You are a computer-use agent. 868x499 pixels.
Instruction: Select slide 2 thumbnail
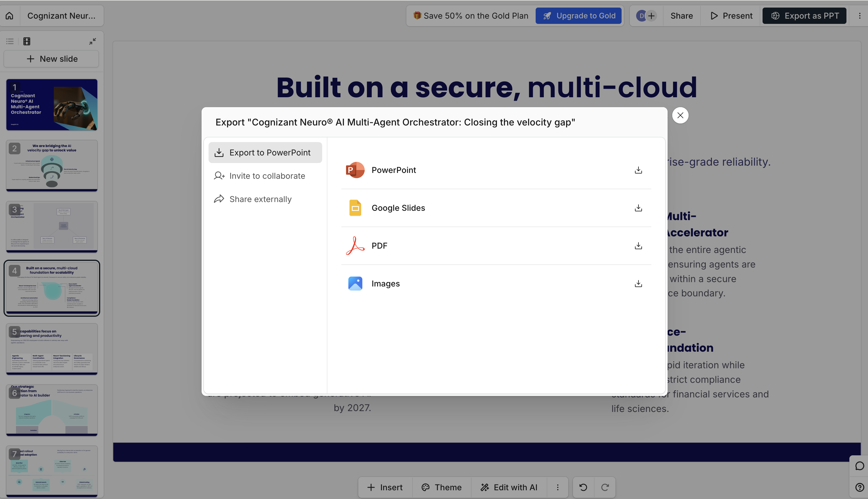(x=52, y=166)
